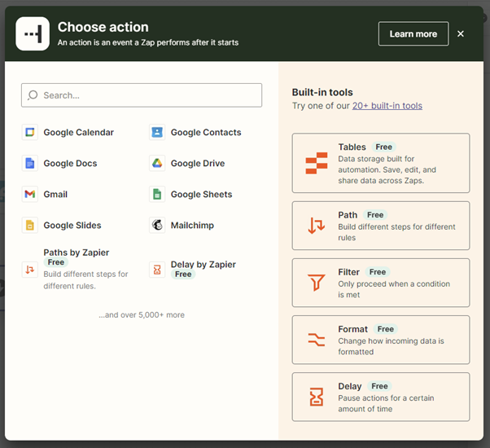The width and height of the screenshot is (490, 448).
Task: Choose Delay by Zapier app
Action: click(x=203, y=269)
